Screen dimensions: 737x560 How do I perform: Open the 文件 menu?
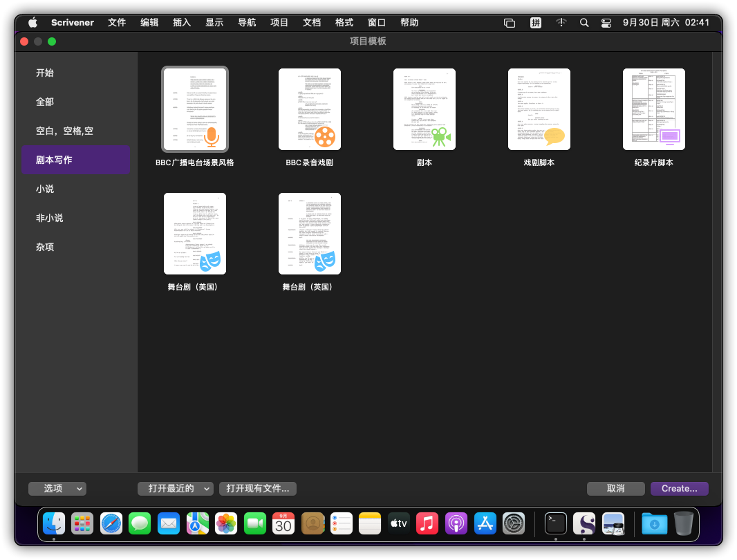pos(117,23)
